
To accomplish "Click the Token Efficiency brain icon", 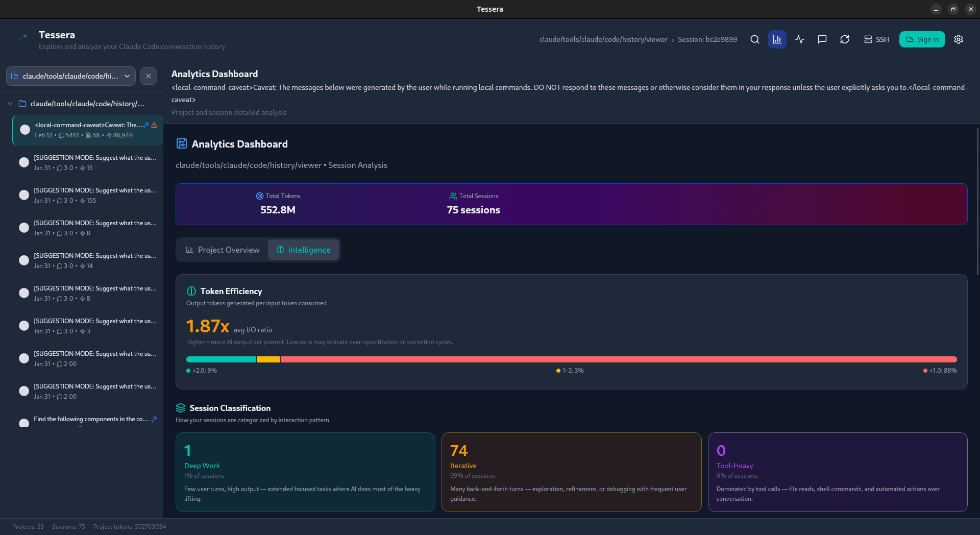I will point(191,291).
